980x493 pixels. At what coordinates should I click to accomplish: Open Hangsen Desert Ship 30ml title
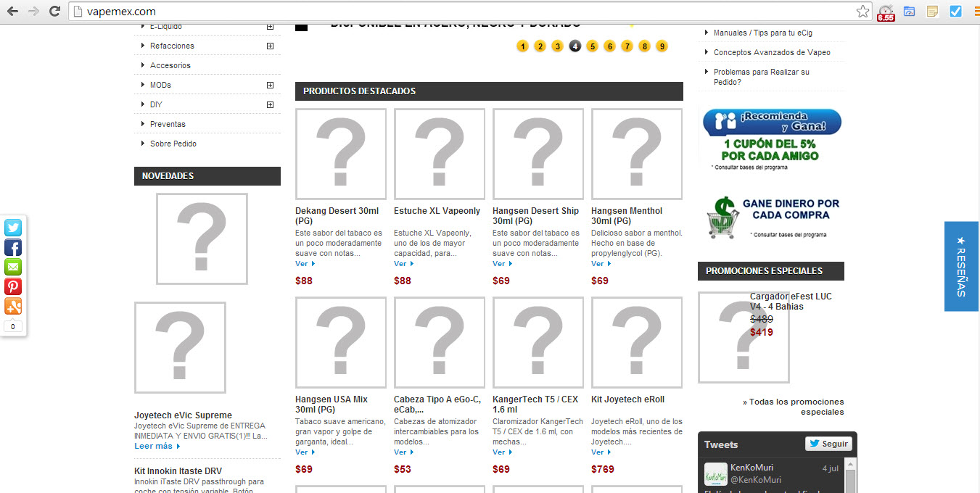[x=536, y=216]
